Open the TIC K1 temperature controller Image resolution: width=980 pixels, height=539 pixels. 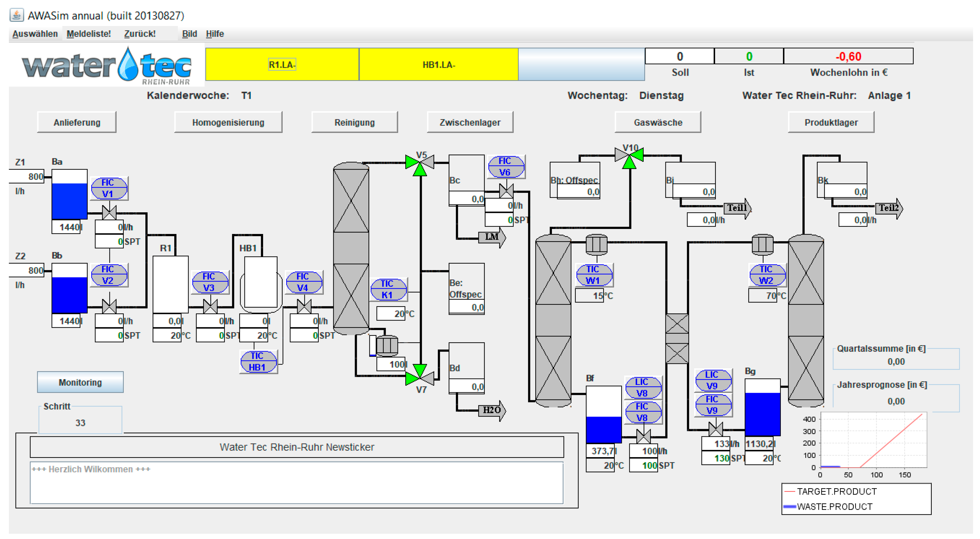[388, 289]
